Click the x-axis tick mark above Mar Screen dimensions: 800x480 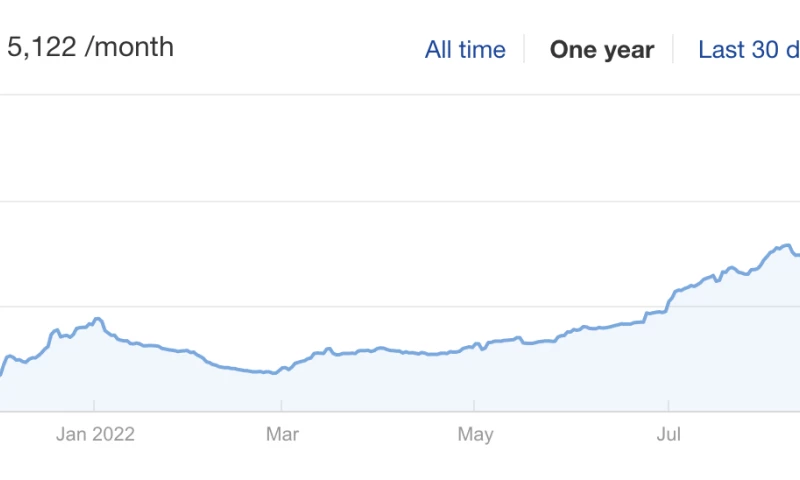[x=282, y=406]
